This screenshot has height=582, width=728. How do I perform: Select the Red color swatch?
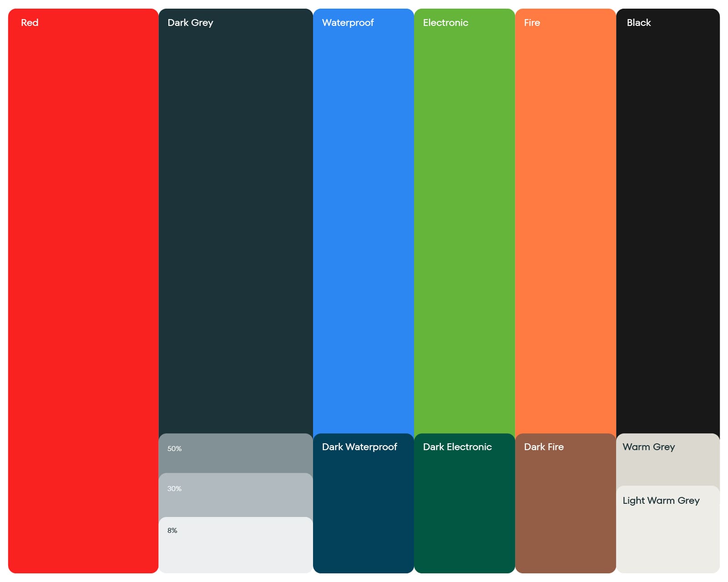83,291
